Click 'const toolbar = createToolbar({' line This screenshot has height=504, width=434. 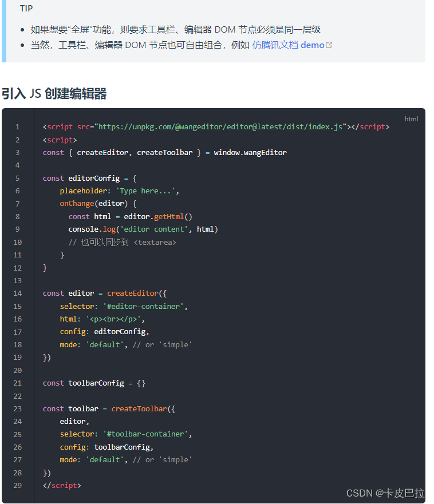(109, 409)
